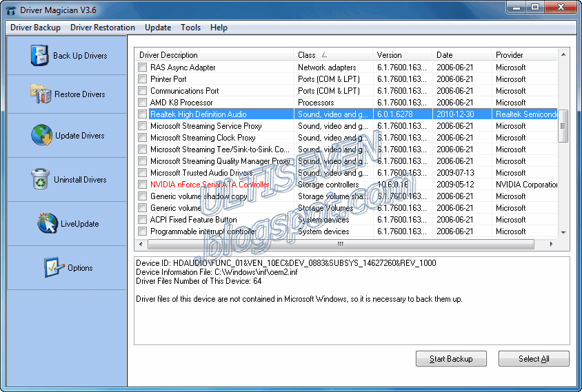Select Restore Drivers label in sidebar

(80, 94)
